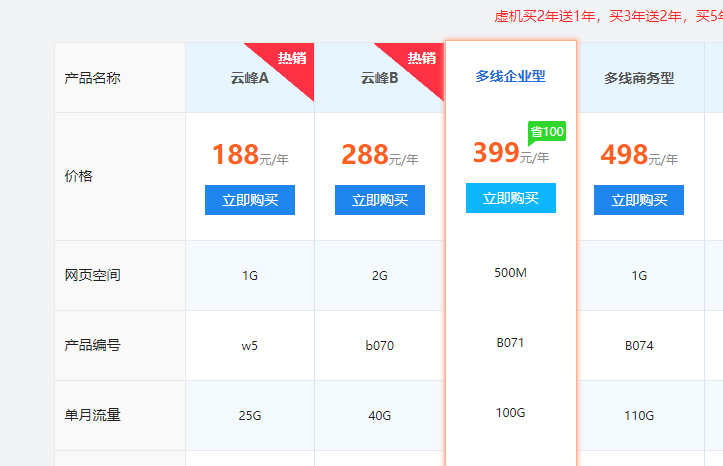Click the 500M web space cell

(x=510, y=272)
